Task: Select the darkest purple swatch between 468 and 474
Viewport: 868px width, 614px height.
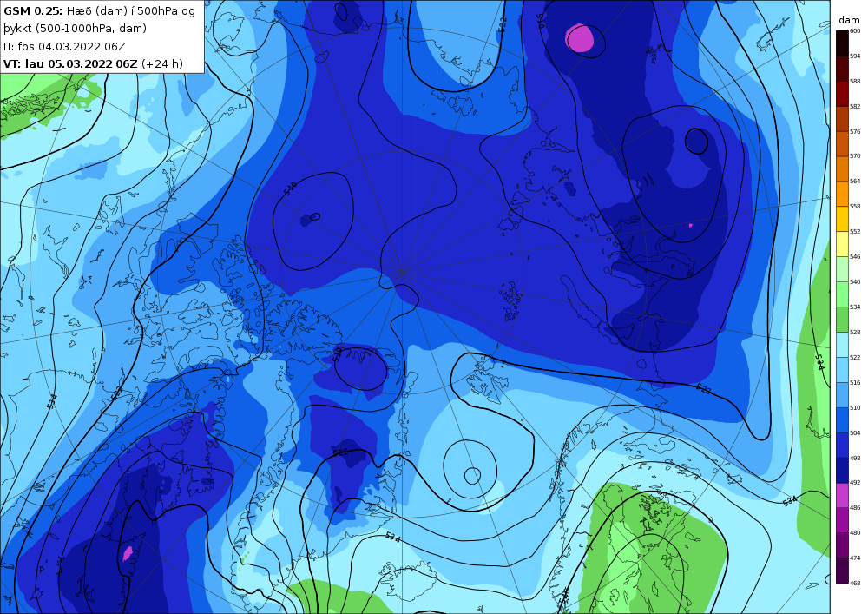Action: (842, 571)
